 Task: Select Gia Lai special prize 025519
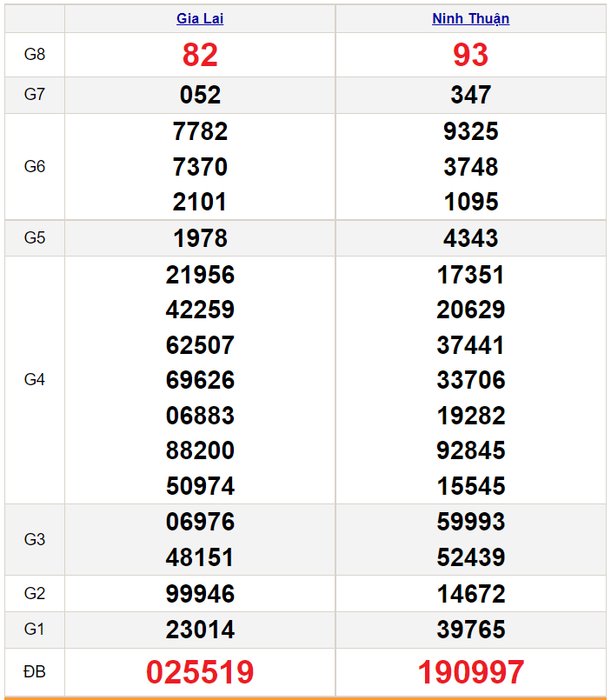(x=200, y=672)
